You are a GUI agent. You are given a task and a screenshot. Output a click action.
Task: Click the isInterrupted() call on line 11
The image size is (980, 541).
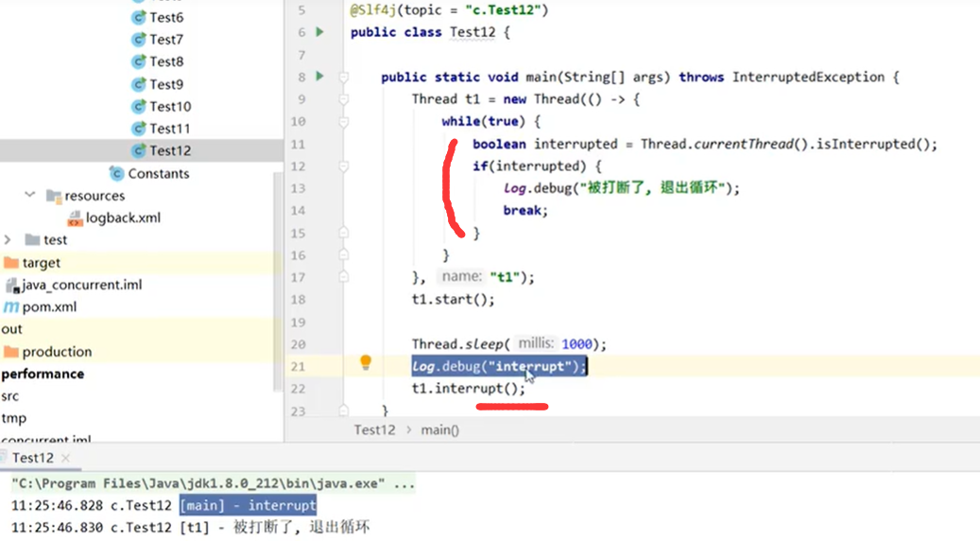tap(877, 144)
